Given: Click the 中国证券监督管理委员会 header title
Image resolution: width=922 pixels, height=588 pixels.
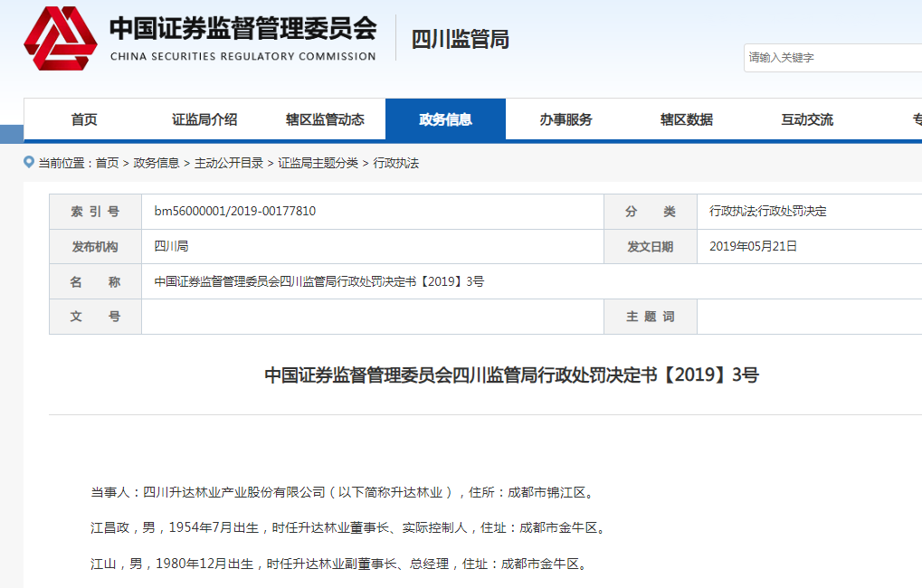Looking at the screenshot, I should [242, 29].
